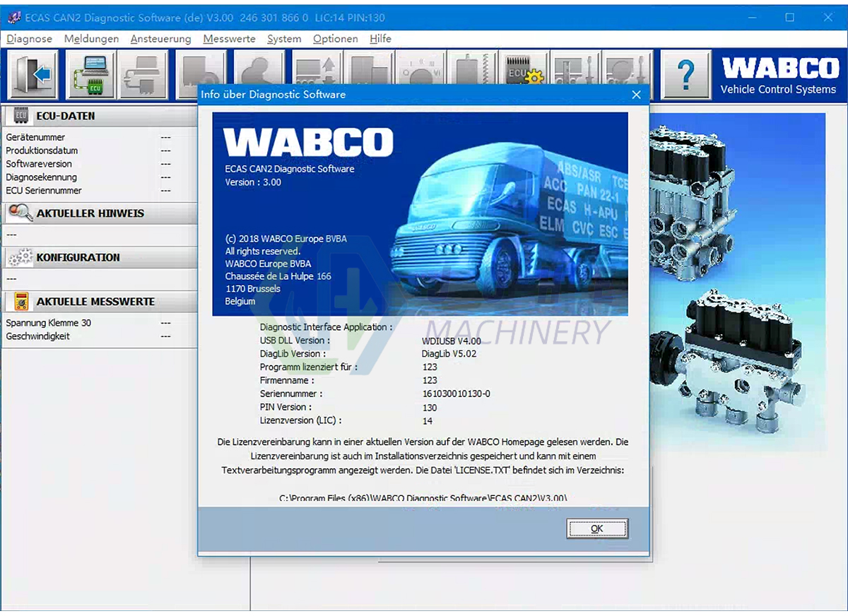Screen dimensions: 848x616
Task: Select the exit diagnosis door icon
Action: [30, 73]
